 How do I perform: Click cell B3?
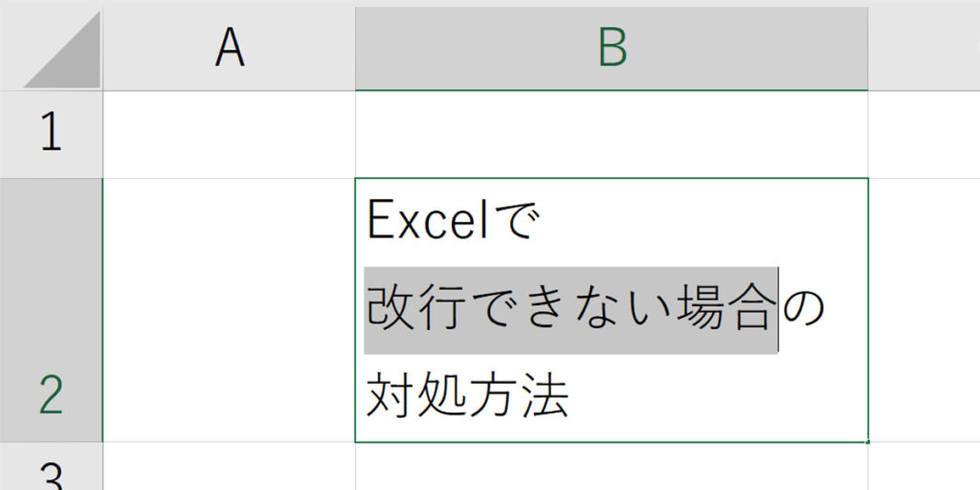(x=612, y=469)
